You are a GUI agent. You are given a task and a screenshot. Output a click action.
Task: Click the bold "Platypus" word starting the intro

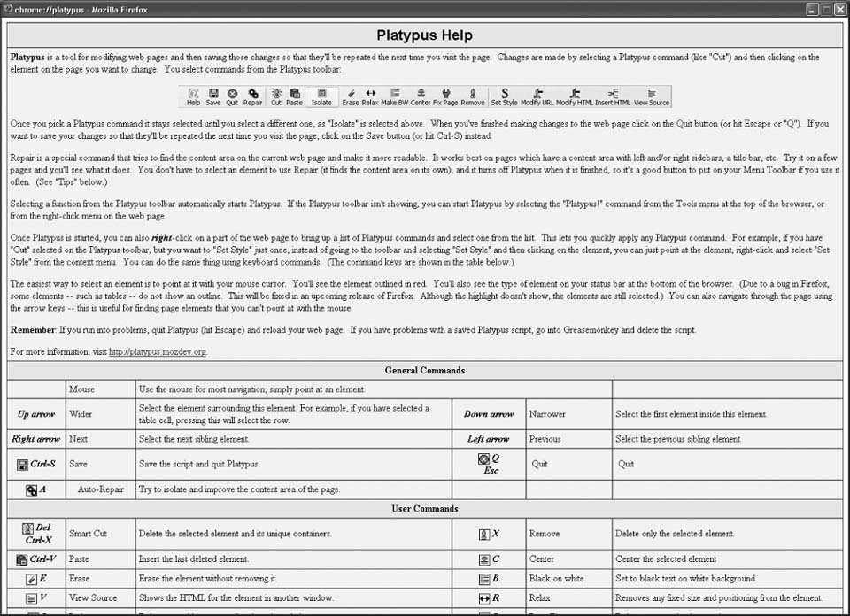[27, 57]
